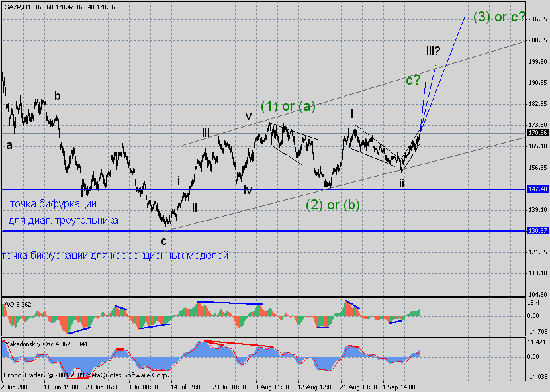
Task: Select the green "(1) or (a)" label
Action: [288, 107]
